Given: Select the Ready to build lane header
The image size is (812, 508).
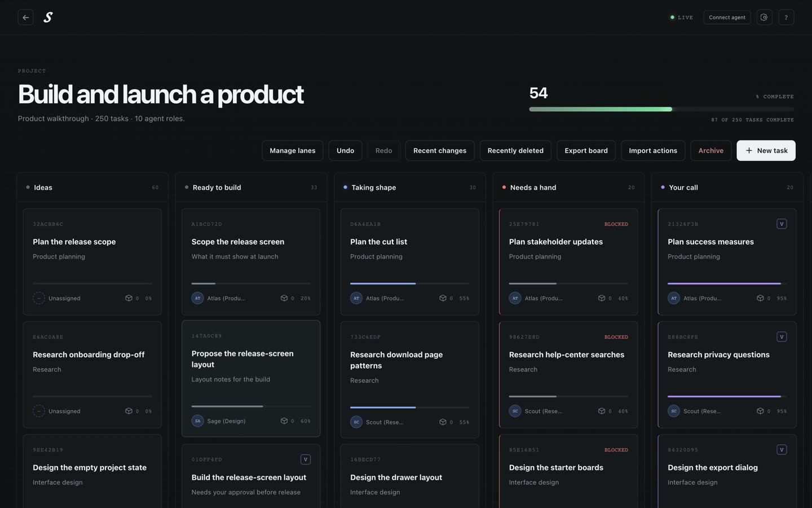Looking at the screenshot, I should coord(251,187).
